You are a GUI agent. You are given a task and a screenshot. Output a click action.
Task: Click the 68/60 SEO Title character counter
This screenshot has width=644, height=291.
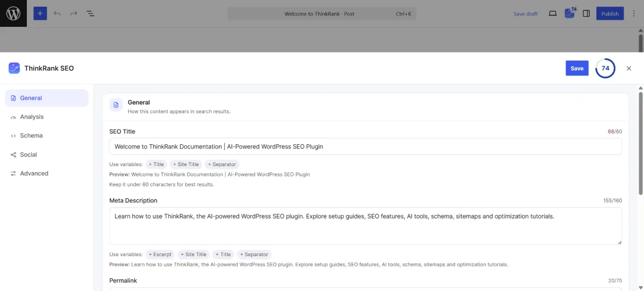click(614, 132)
